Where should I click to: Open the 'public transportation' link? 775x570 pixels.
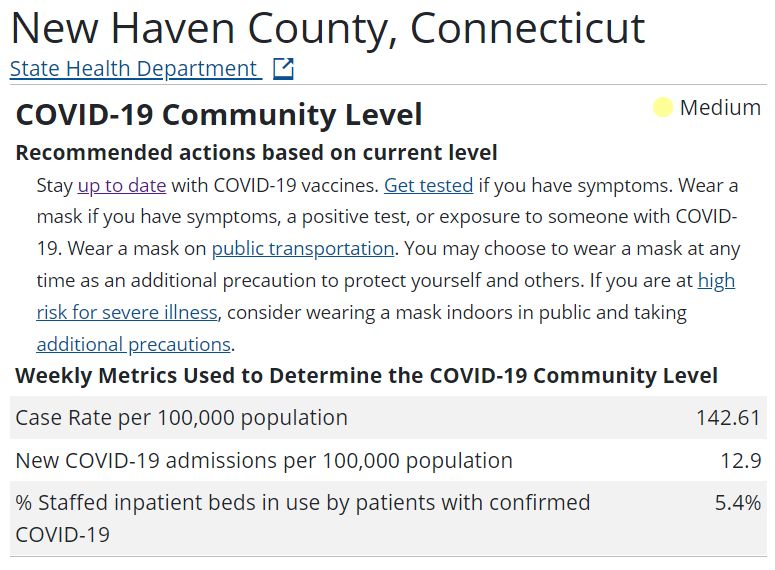click(303, 249)
